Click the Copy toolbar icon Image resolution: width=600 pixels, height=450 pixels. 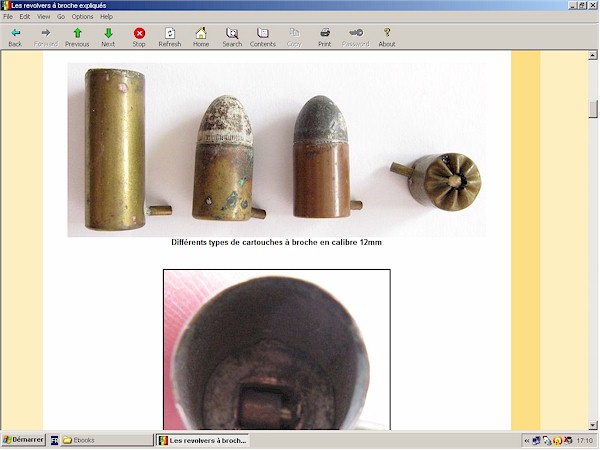[x=294, y=38]
